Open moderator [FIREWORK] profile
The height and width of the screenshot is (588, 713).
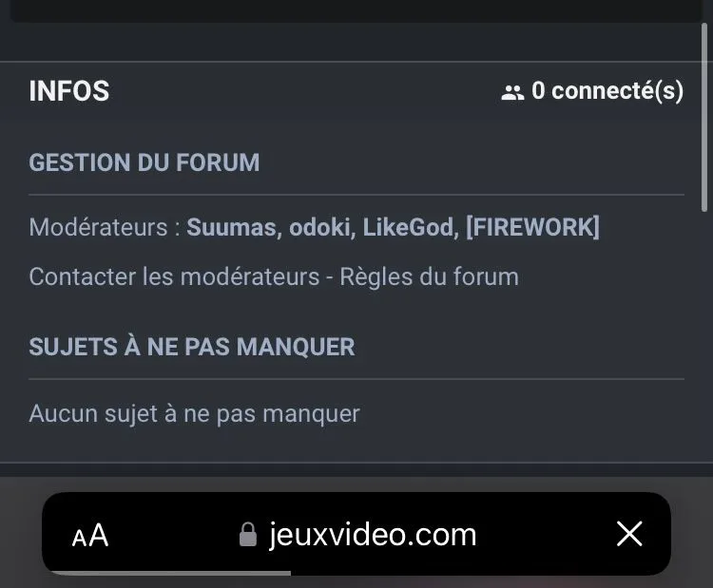coord(533,227)
